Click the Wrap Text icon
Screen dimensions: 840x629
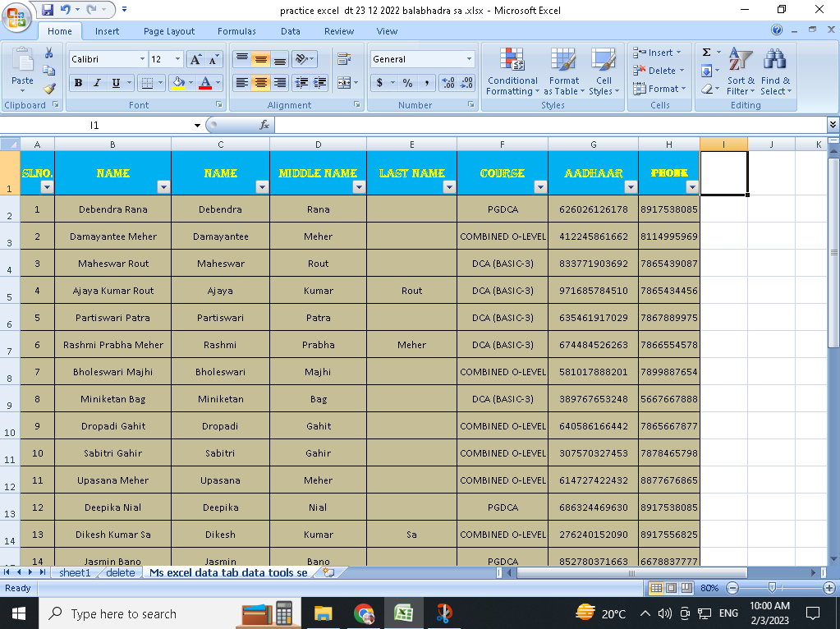click(343, 59)
